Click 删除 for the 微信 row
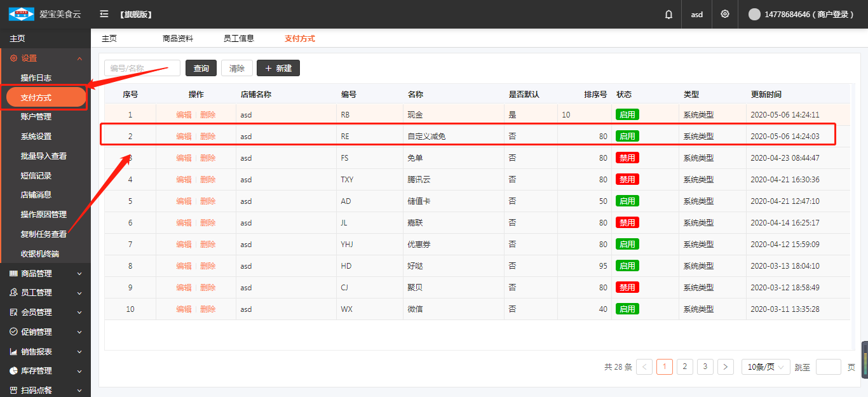Screen dimensions: 868x397 208,309
